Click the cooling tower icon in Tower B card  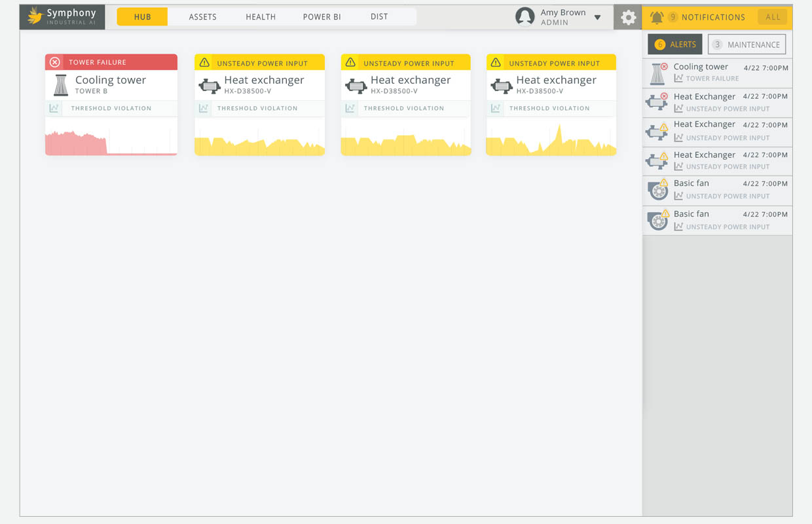61,84
